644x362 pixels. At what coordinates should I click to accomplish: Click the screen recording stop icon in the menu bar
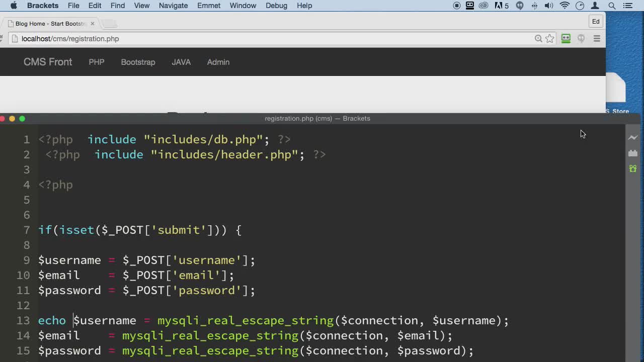tap(457, 6)
